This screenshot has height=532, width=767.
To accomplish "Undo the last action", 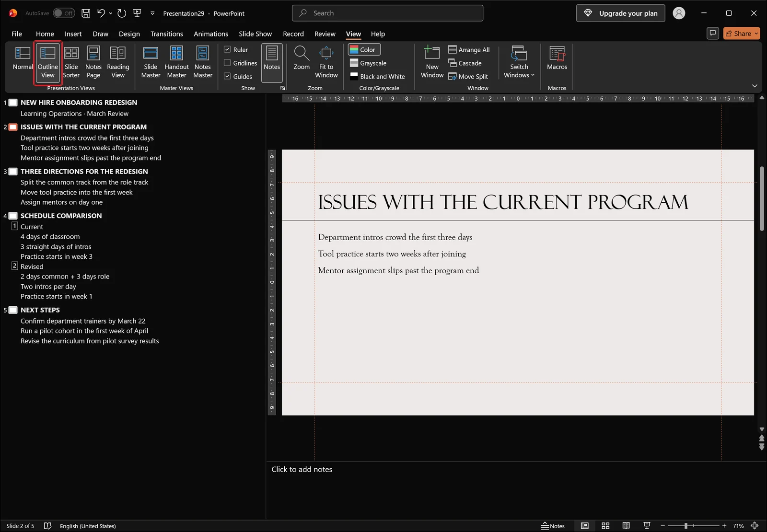I will click(101, 13).
